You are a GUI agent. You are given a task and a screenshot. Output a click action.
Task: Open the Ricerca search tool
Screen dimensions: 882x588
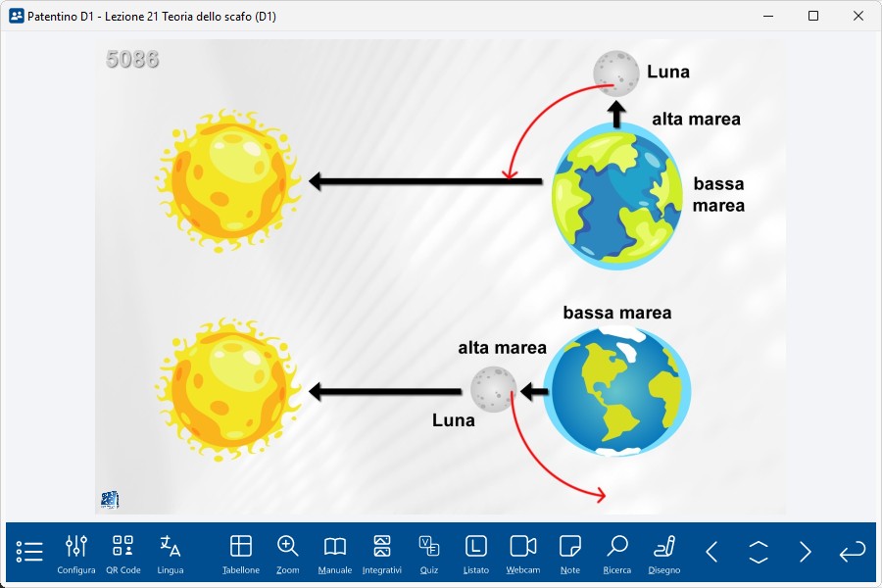coord(617,553)
